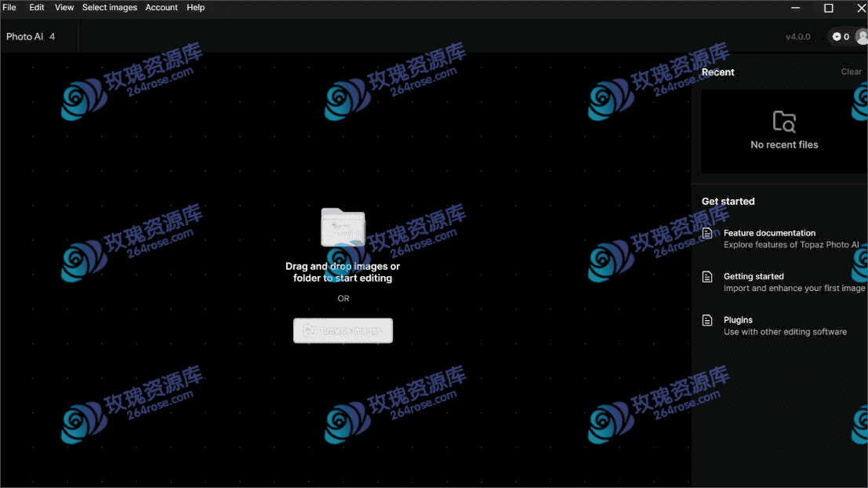Click the Browse Images button
This screenshot has width=868, height=488.
(x=343, y=330)
